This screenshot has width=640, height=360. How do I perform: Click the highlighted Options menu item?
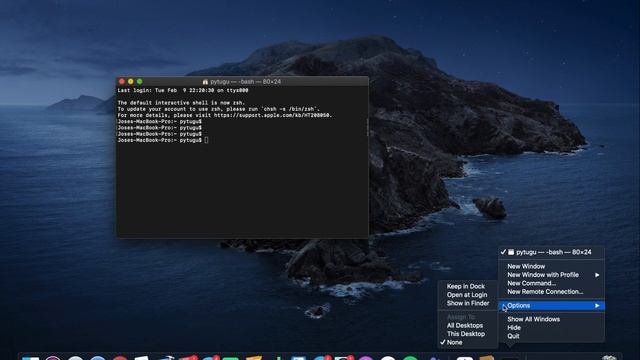tap(551, 306)
